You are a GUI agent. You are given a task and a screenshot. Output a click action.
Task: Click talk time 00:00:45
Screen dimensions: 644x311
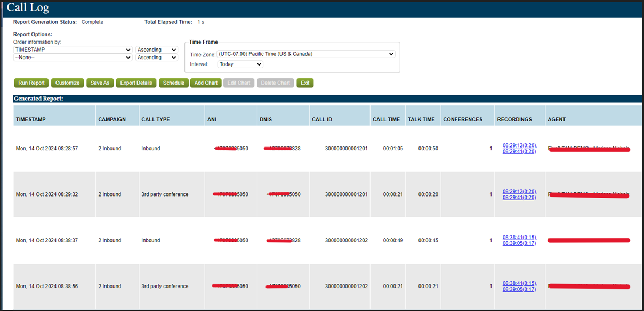click(x=428, y=240)
